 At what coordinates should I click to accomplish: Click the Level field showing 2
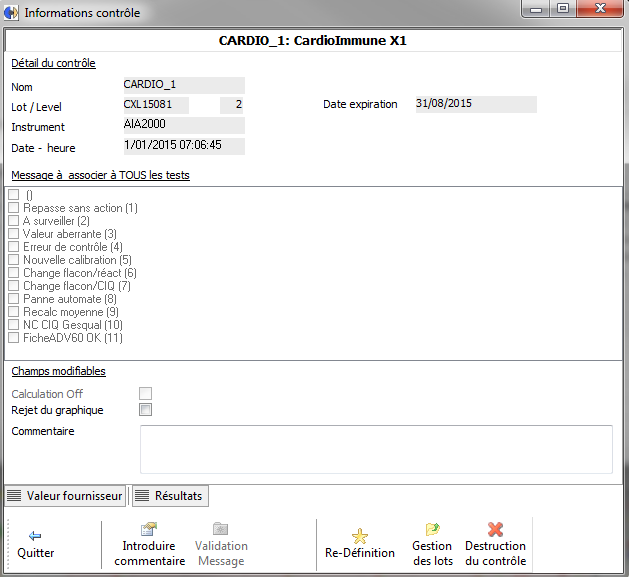point(231,105)
